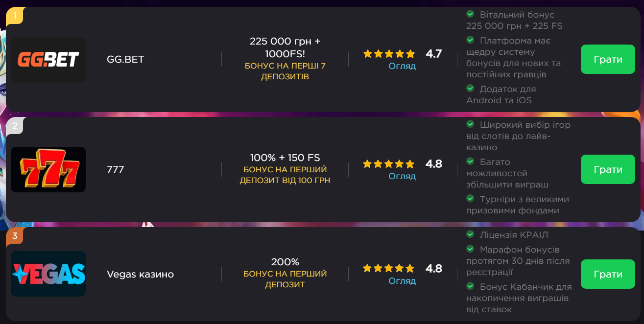This screenshot has width=644, height=324.
Task: Open the GG.BET logo thumbnail
Action: [x=48, y=59]
